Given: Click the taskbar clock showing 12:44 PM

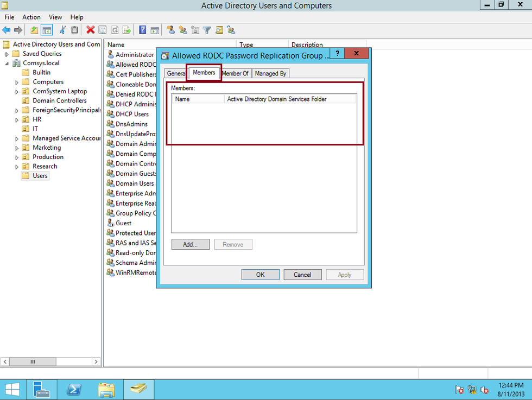Looking at the screenshot, I should tap(511, 390).
